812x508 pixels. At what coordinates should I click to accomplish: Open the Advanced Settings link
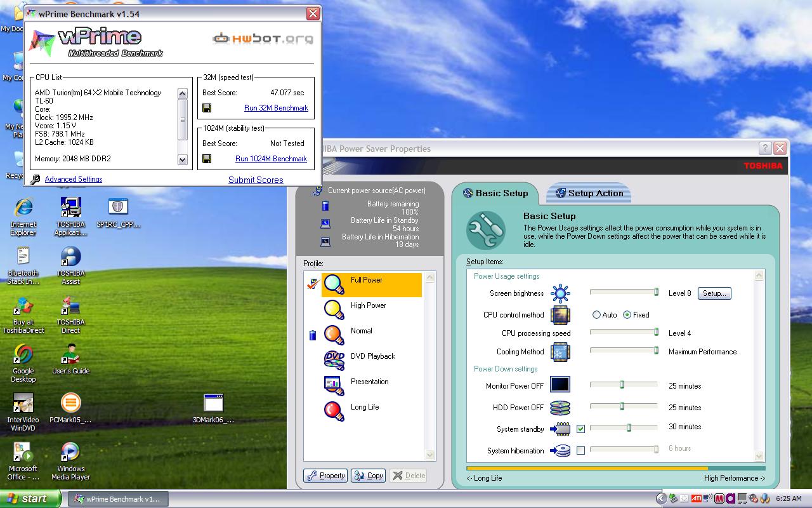pos(74,179)
